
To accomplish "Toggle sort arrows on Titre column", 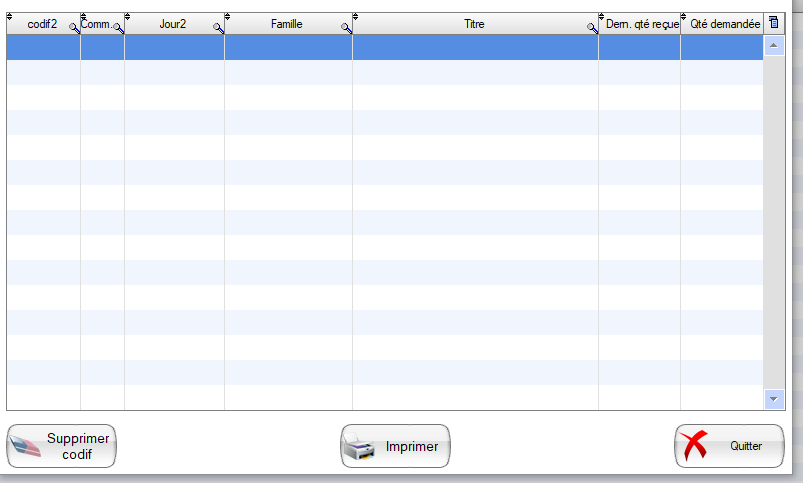I will (x=356, y=17).
